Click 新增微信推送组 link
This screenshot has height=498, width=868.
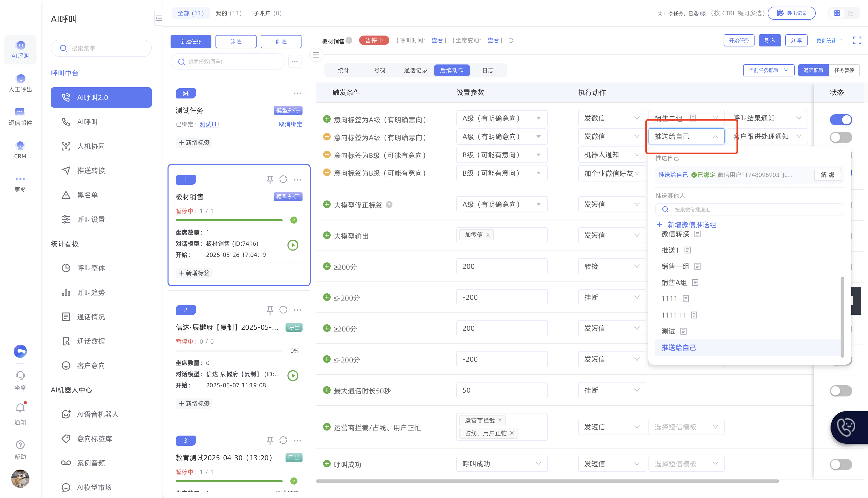(x=686, y=225)
